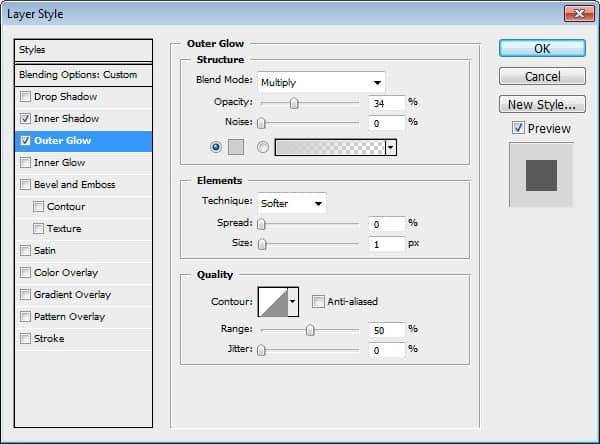Click the Opacity value field
Viewport: 600px width, 444px height.
(386, 103)
